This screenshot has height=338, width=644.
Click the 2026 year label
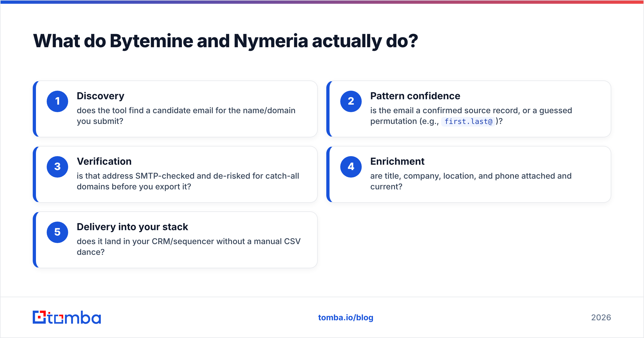coord(601,318)
